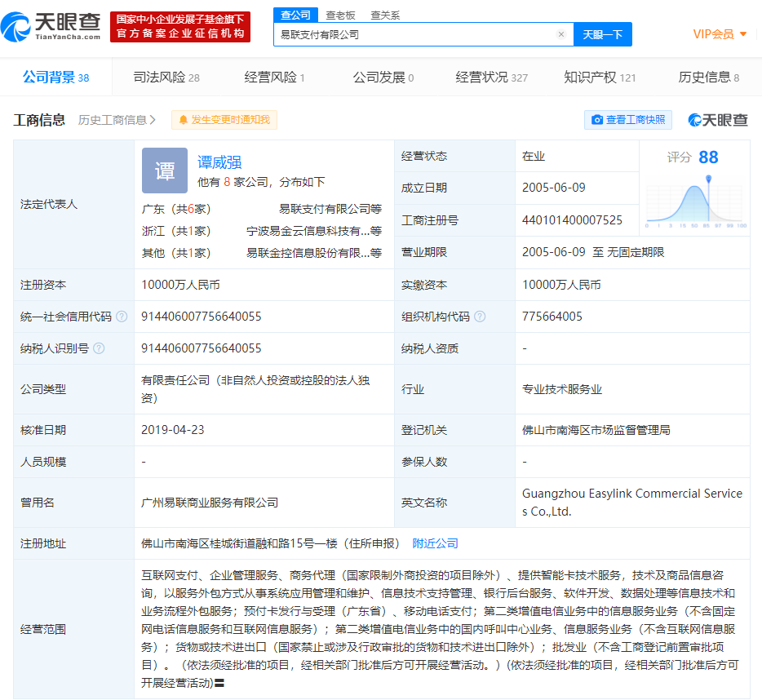Click 实缴资本 value 10000万人民币
The width and height of the screenshot is (762, 700).
pos(561,285)
